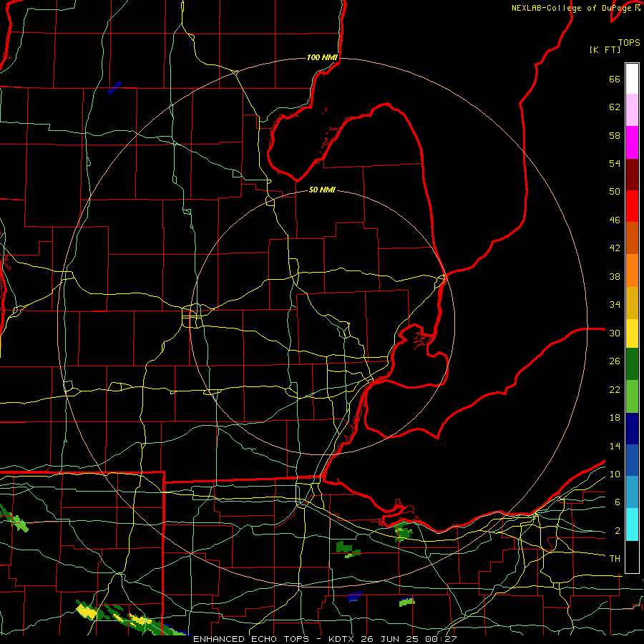Click the "14" legend value

point(615,447)
